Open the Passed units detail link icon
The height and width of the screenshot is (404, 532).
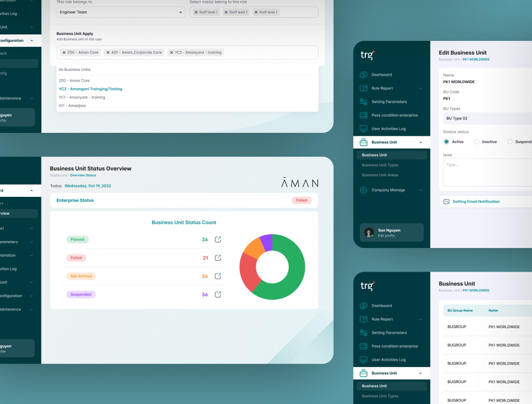(x=218, y=240)
